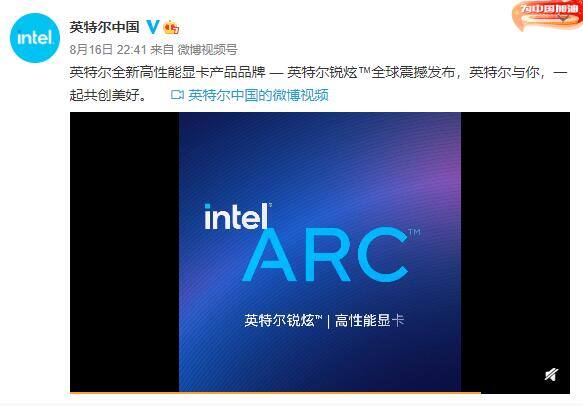Unmute the video with the speaker icon

[552, 375]
